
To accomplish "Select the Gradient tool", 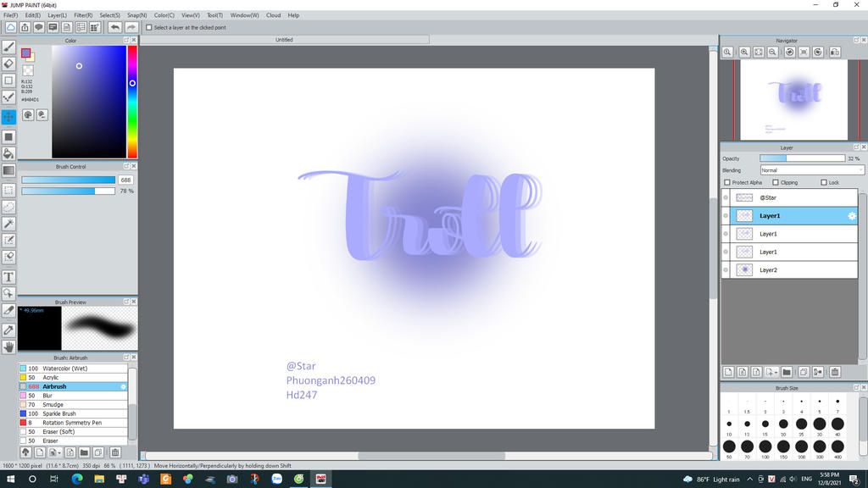I will 8,171.
